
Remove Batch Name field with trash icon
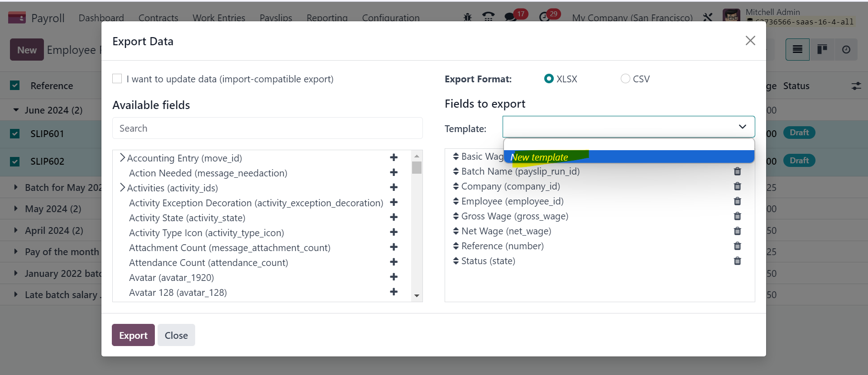point(738,171)
